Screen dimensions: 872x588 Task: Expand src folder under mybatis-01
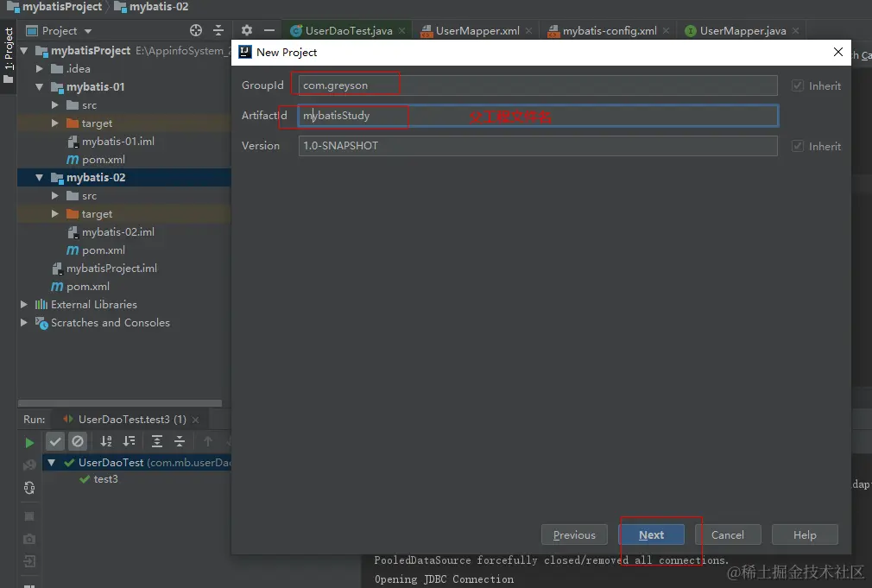tap(55, 105)
